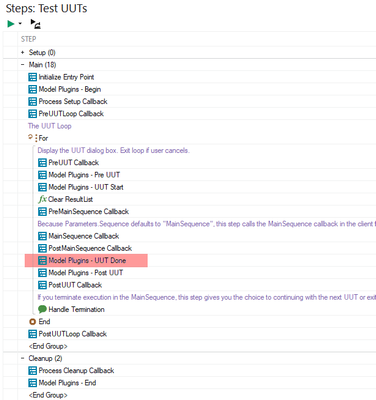Click the "Because Parameters.Sequence defaults" comment
The width and height of the screenshot is (376, 400).
pos(206,224)
